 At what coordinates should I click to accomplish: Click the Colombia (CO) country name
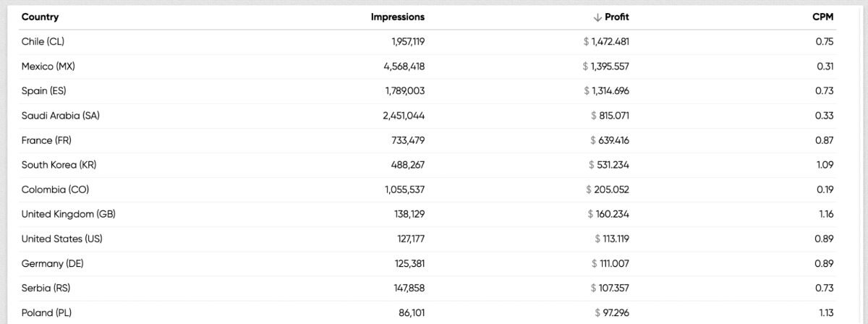tap(56, 189)
